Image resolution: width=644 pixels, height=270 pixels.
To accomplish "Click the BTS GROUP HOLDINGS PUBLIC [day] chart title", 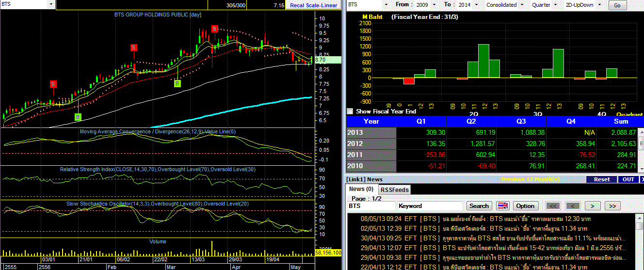I will (x=158, y=15).
